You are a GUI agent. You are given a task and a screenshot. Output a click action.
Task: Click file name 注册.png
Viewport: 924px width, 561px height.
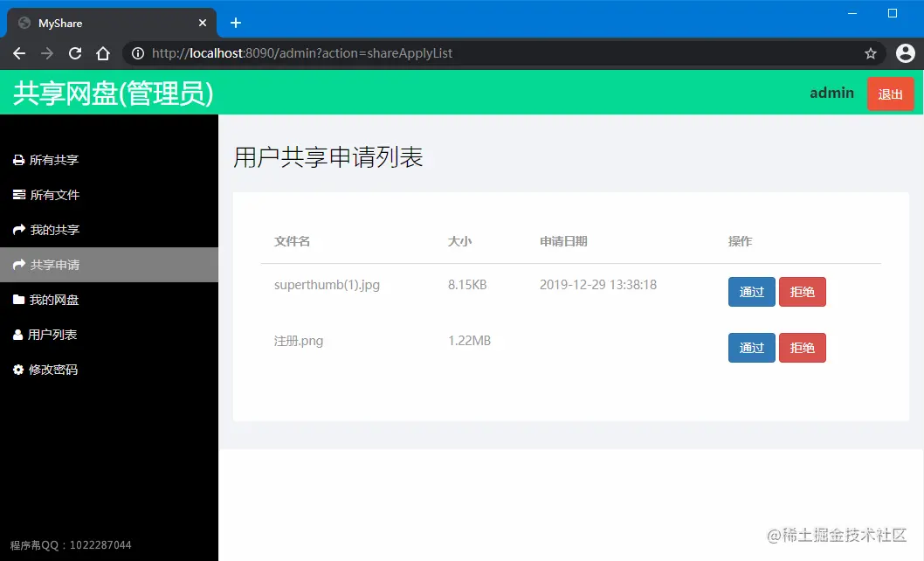pos(299,341)
